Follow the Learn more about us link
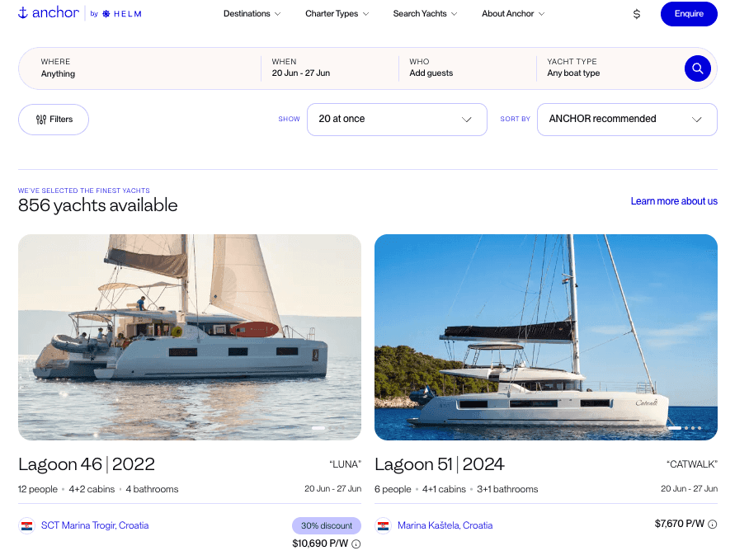 tap(674, 201)
